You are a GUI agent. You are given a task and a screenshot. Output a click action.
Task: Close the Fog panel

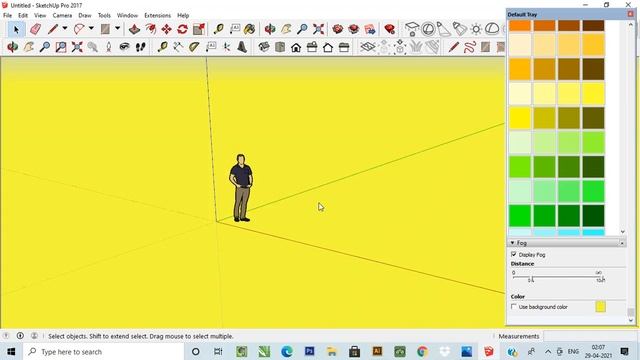click(x=622, y=243)
